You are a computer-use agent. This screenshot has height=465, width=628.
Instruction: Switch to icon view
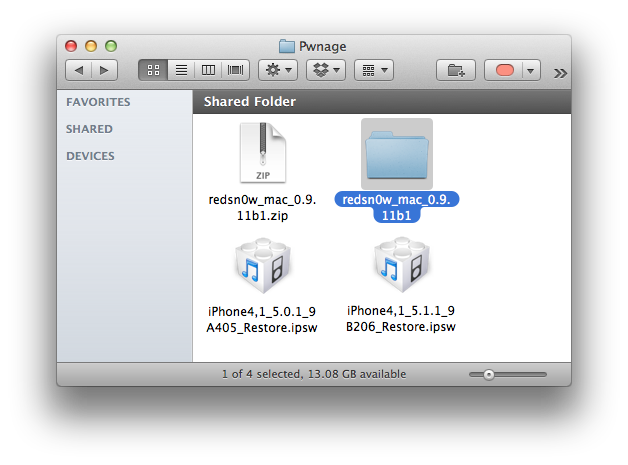pyautogui.click(x=154, y=70)
